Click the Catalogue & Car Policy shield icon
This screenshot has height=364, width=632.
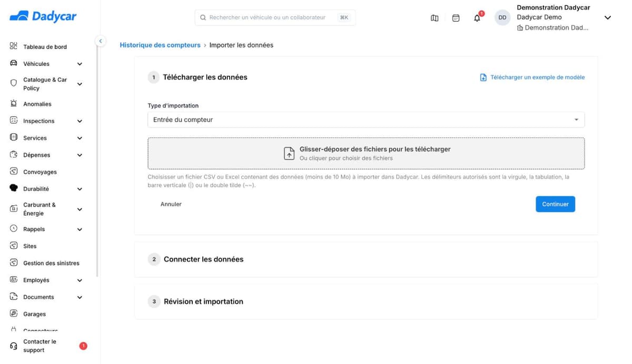point(14,83)
